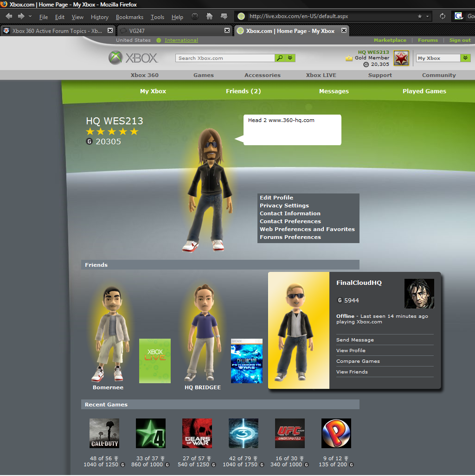This screenshot has width=475, height=476.
Task: Click the Call of Duty game icon
Action: click(x=104, y=433)
